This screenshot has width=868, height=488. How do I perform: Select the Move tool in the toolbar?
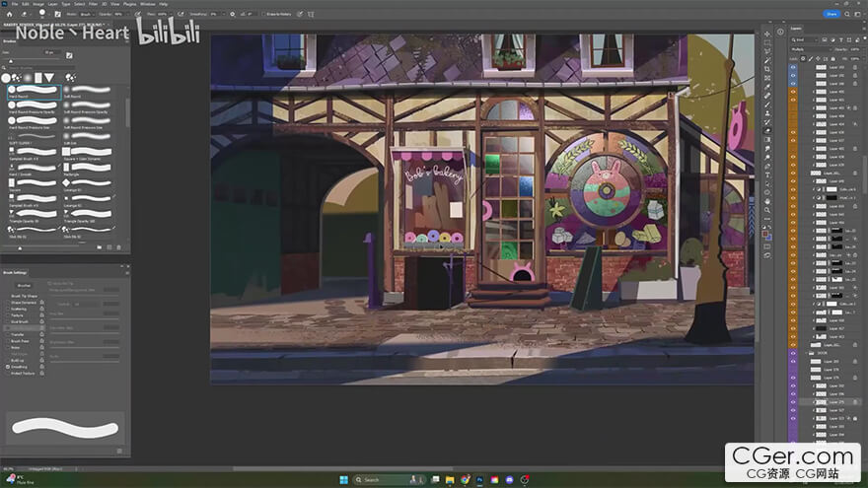pyautogui.click(x=767, y=34)
